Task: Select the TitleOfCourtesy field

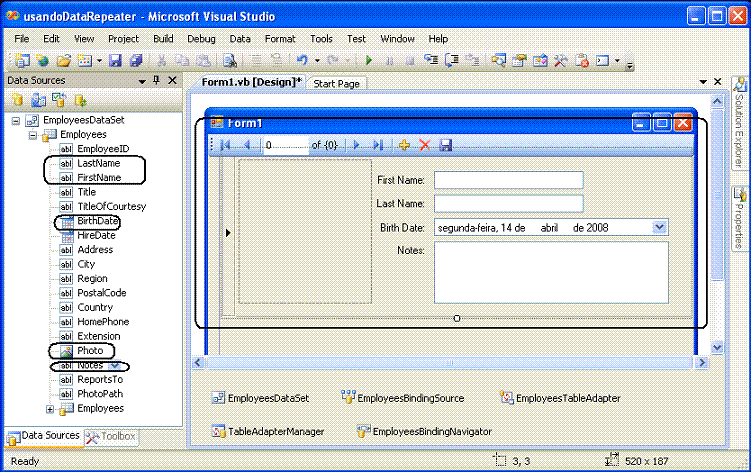Action: point(112,206)
